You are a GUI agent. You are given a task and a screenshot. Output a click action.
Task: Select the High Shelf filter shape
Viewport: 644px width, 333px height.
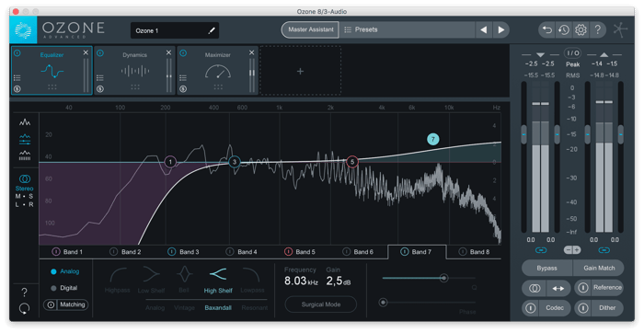tap(218, 280)
